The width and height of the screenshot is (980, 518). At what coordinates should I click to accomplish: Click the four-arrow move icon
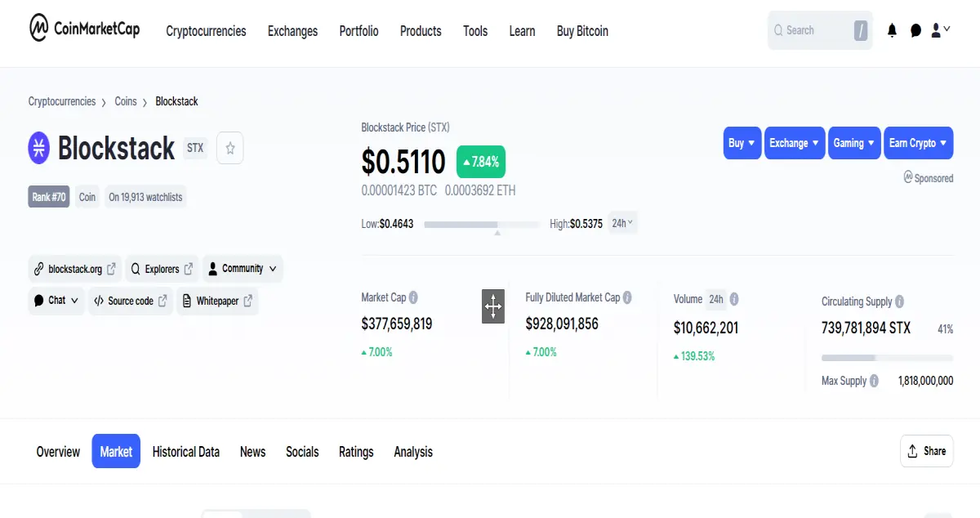point(493,306)
